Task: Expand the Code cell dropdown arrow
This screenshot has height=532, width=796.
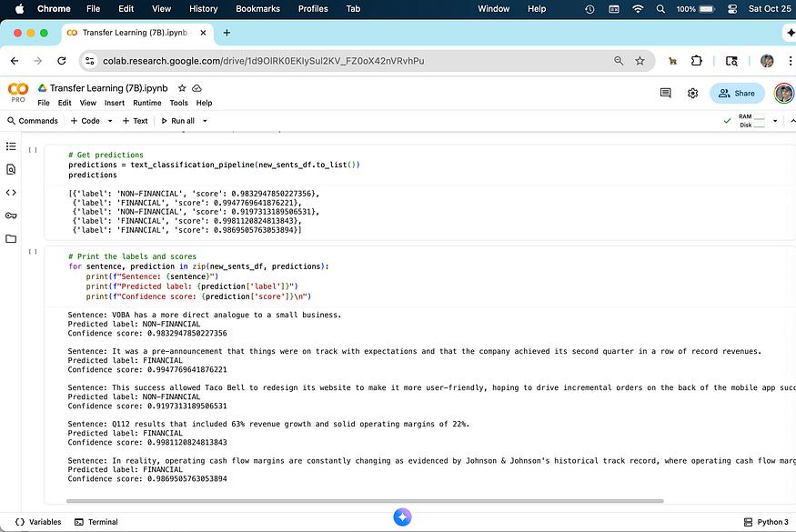Action: pyautogui.click(x=109, y=121)
